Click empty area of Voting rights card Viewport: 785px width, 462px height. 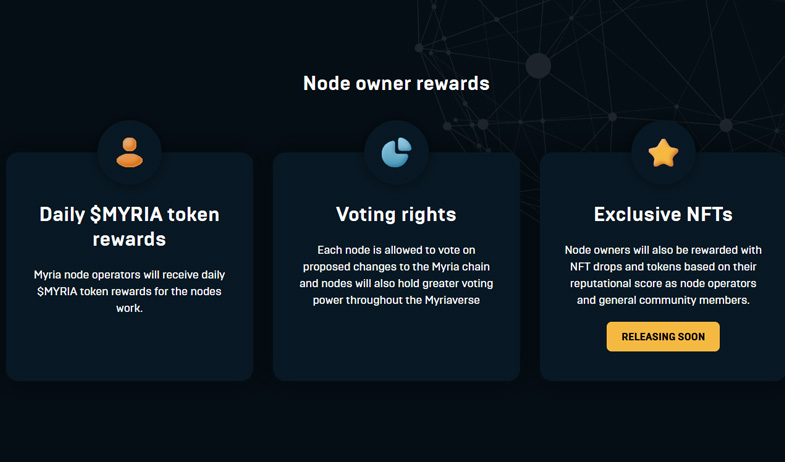pyautogui.click(x=397, y=345)
